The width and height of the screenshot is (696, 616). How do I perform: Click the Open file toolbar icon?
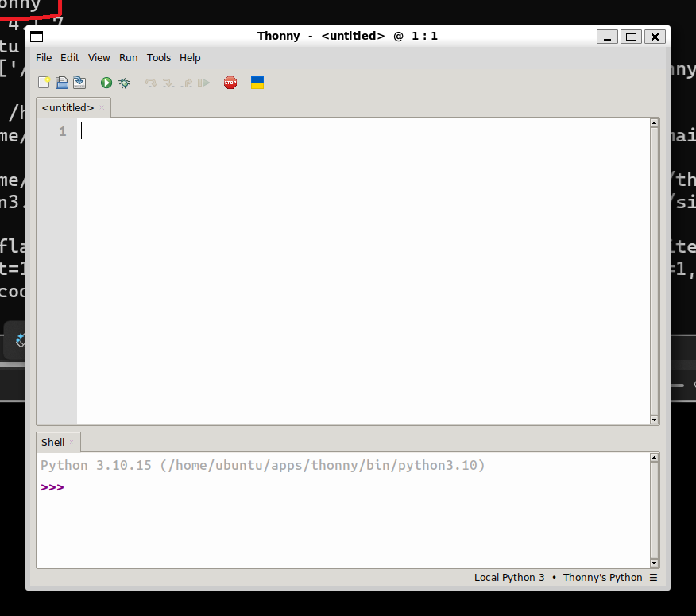pos(62,83)
